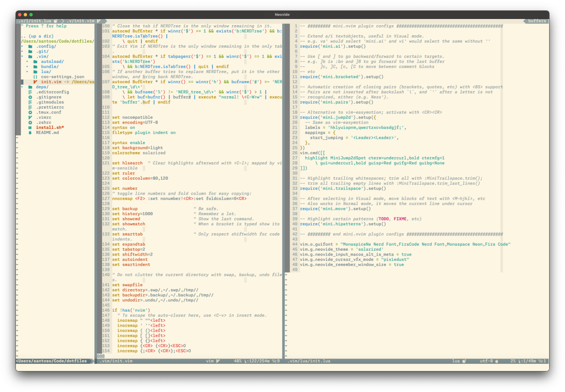The image size is (565, 392).
Task: Click the gear icon next to .zshrc
Action: tap(30, 123)
